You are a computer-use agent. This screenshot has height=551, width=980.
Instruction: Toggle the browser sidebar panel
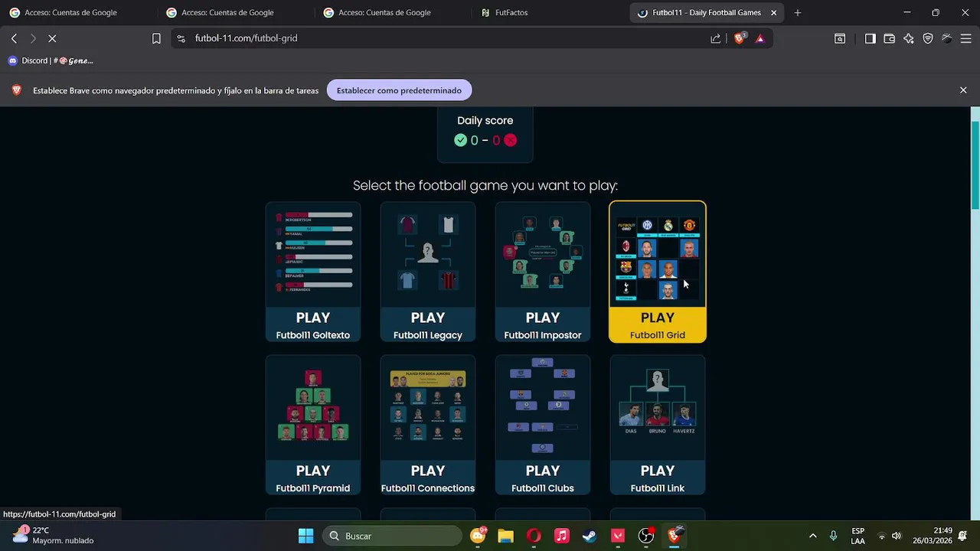click(871, 38)
